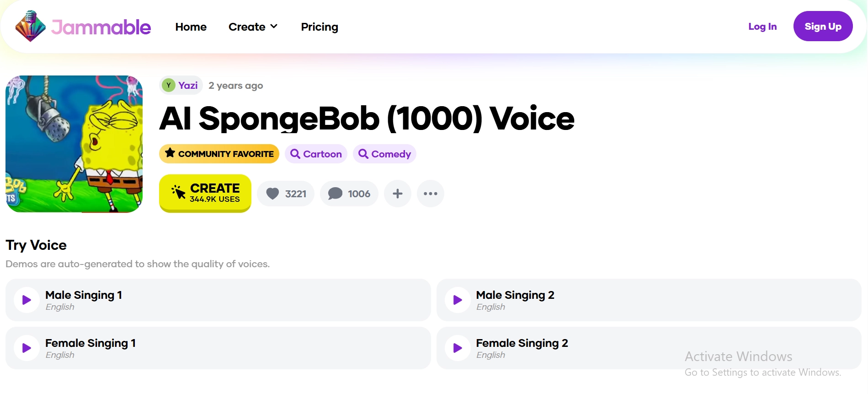Play the Female Singing 2 demo
Viewport: 868px width, 394px height.
pos(457,348)
